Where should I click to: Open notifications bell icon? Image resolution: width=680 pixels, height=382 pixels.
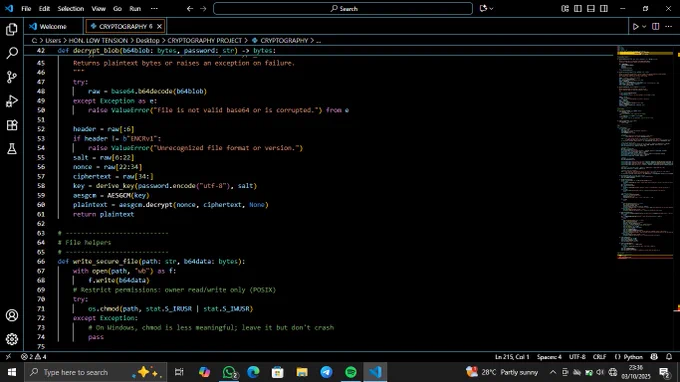[x=669, y=357]
